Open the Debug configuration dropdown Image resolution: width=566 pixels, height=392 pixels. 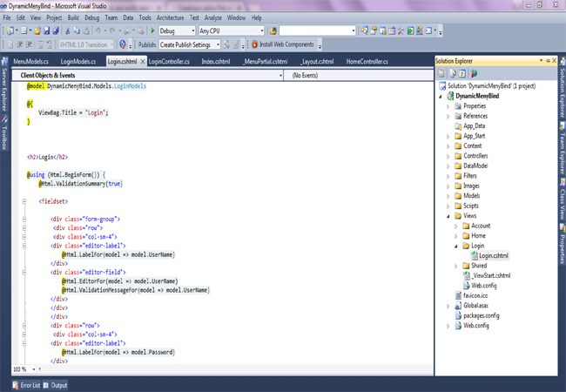tap(193, 30)
